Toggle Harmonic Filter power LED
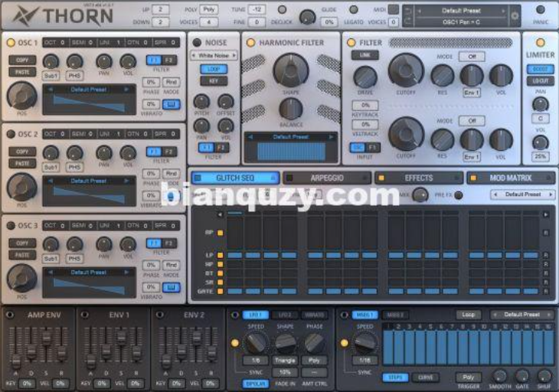 250,43
